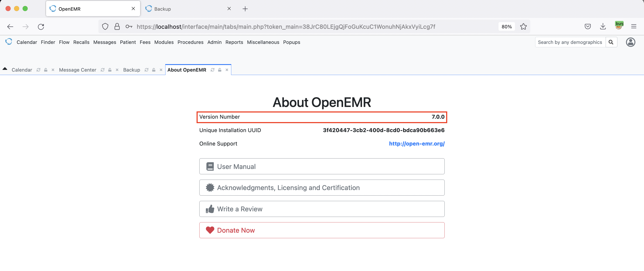Toggle the lock on the Backup tab
This screenshot has width=644, height=271.
[x=154, y=70]
